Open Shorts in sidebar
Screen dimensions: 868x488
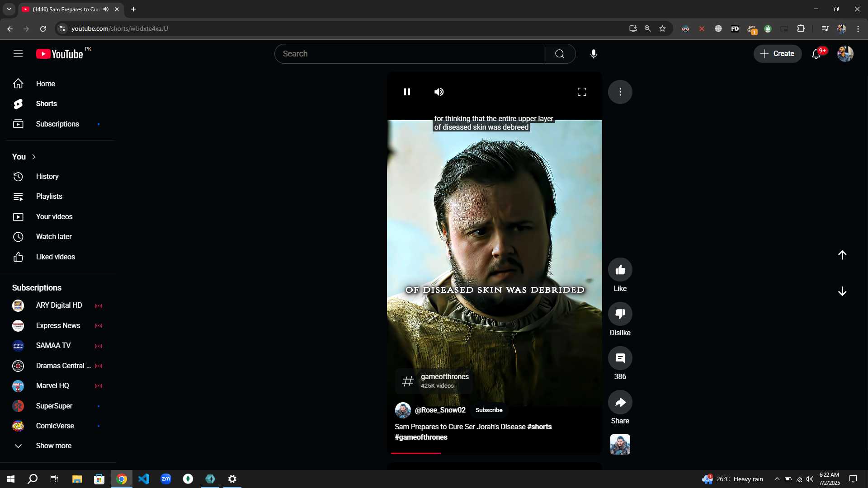coord(58,104)
